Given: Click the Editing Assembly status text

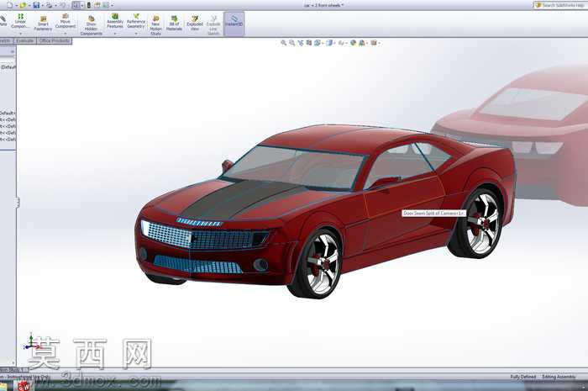Looking at the screenshot, I should pyautogui.click(x=559, y=377).
